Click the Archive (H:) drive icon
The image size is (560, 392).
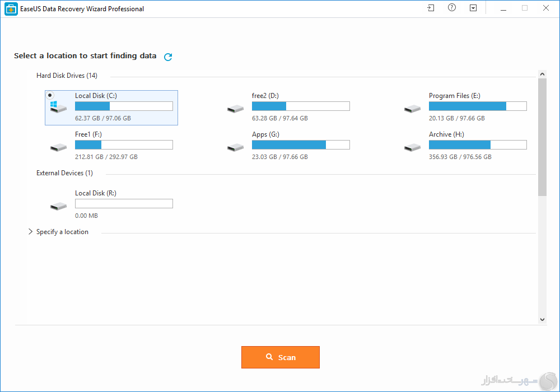pyautogui.click(x=413, y=147)
